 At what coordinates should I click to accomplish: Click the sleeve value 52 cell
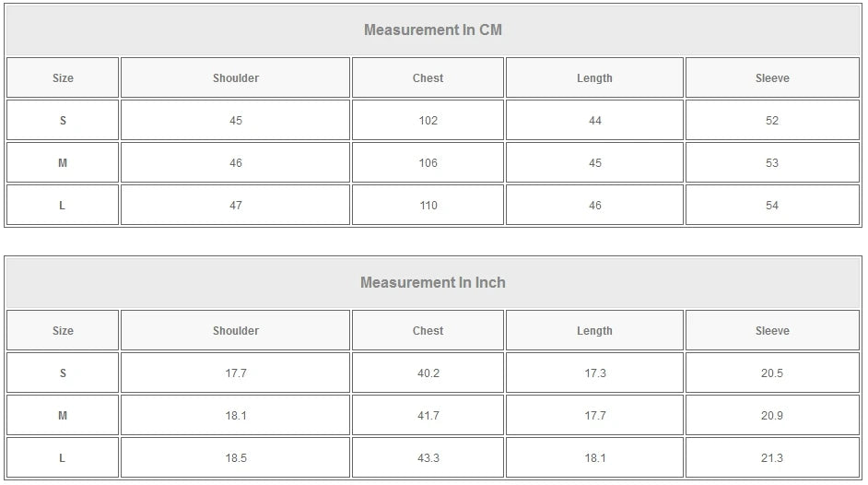[772, 121]
